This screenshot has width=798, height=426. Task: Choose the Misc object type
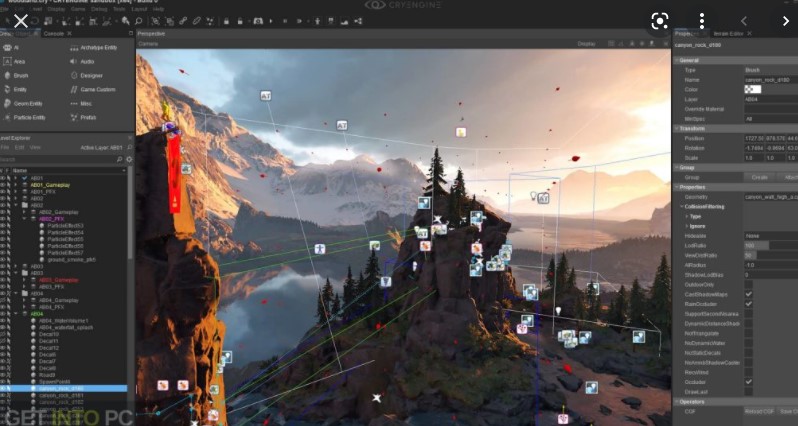(x=81, y=103)
